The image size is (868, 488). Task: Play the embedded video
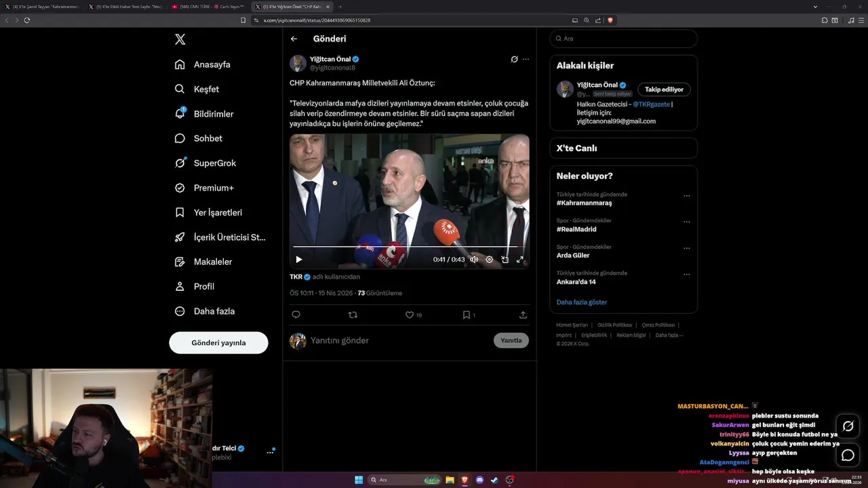(299, 259)
